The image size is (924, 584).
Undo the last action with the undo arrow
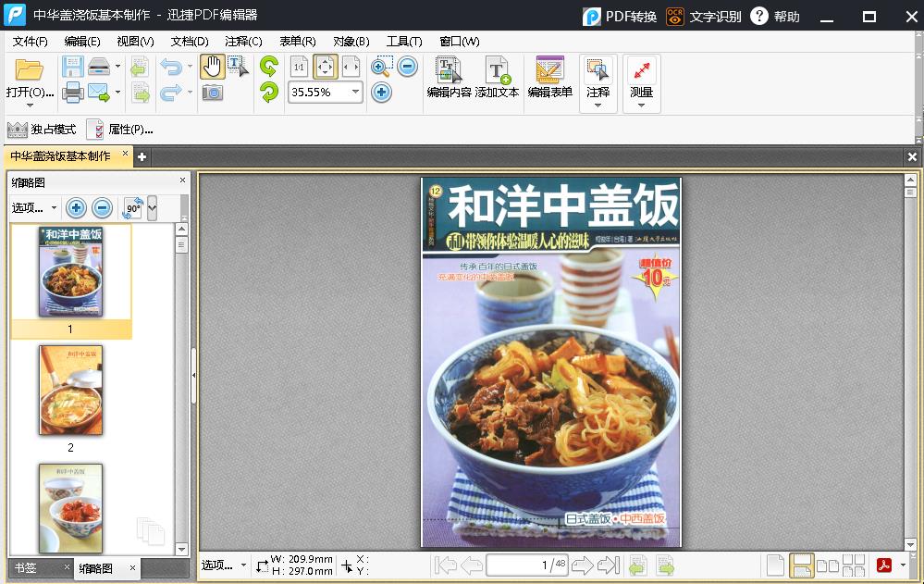tap(171, 67)
